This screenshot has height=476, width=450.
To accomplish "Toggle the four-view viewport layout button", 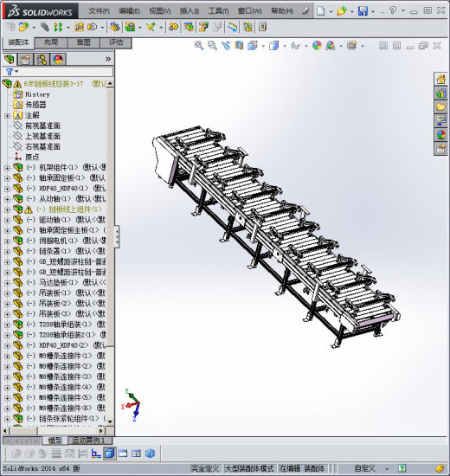I will [137, 453].
